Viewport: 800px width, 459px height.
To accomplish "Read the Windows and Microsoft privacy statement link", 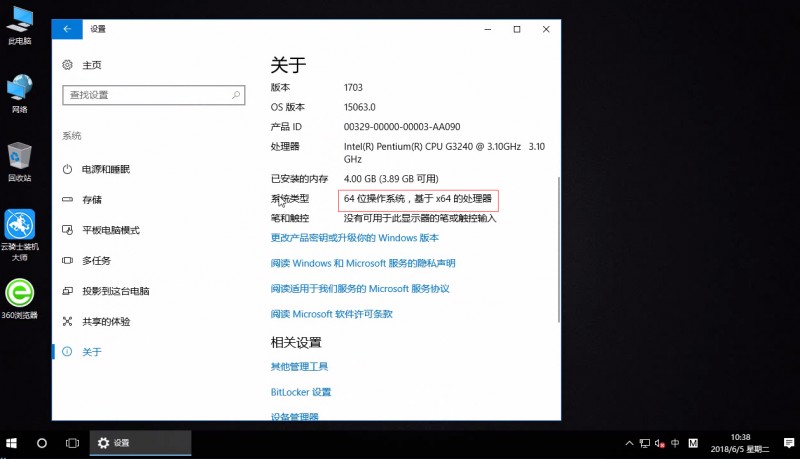I will (x=363, y=263).
